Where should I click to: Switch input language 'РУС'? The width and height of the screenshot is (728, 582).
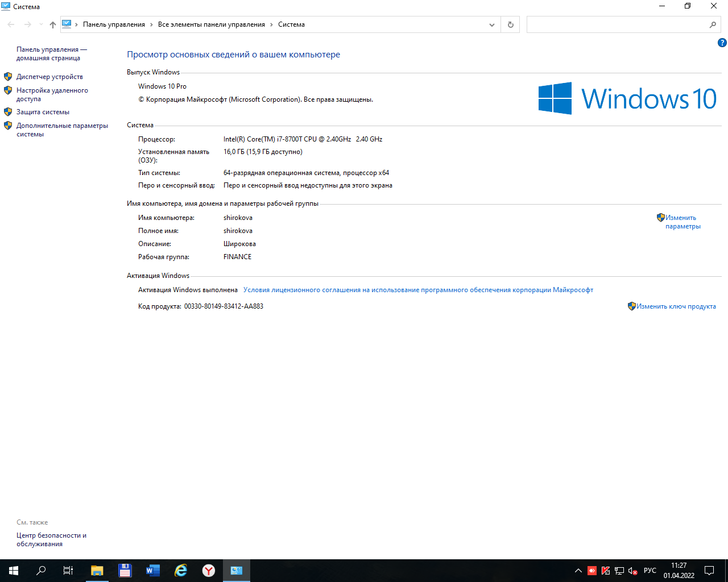(x=650, y=571)
